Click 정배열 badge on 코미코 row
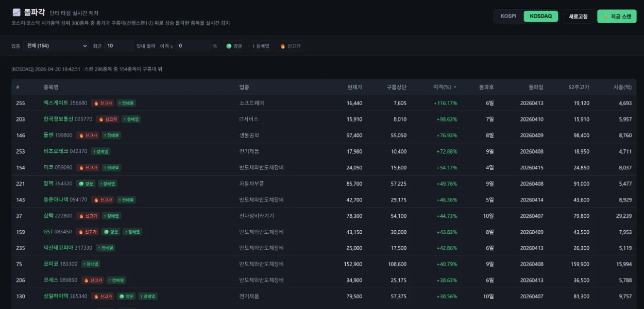 click(91, 264)
